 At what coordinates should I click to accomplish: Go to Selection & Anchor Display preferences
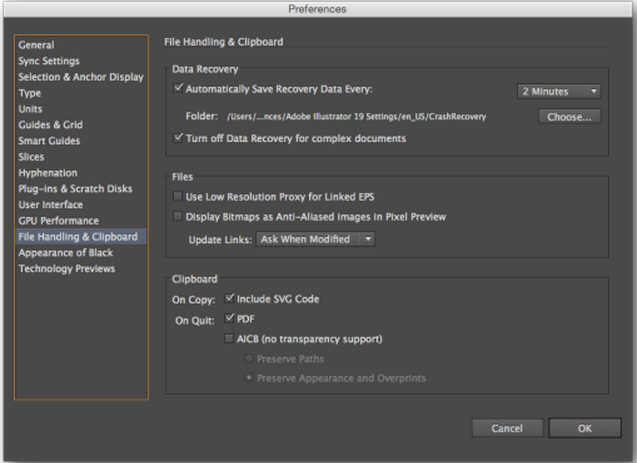81,77
